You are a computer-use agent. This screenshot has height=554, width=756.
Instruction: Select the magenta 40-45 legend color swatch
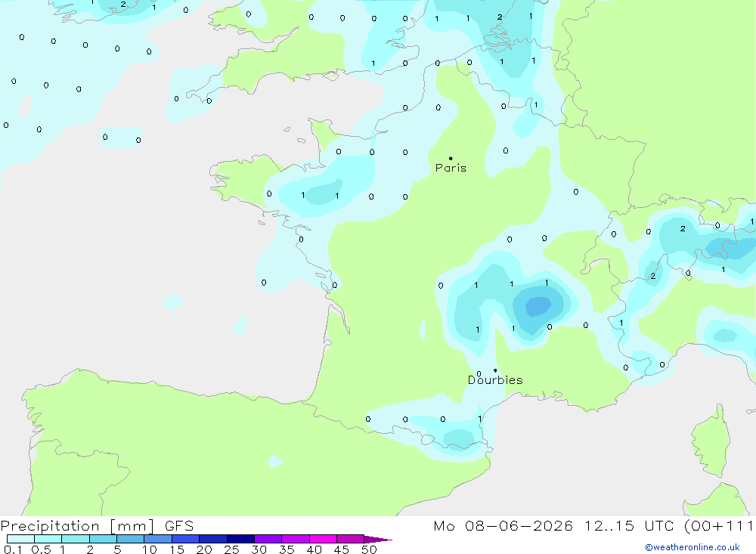[323, 539]
